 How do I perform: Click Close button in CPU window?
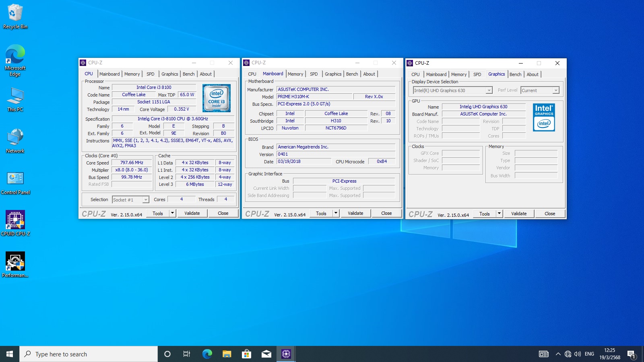pos(223,213)
